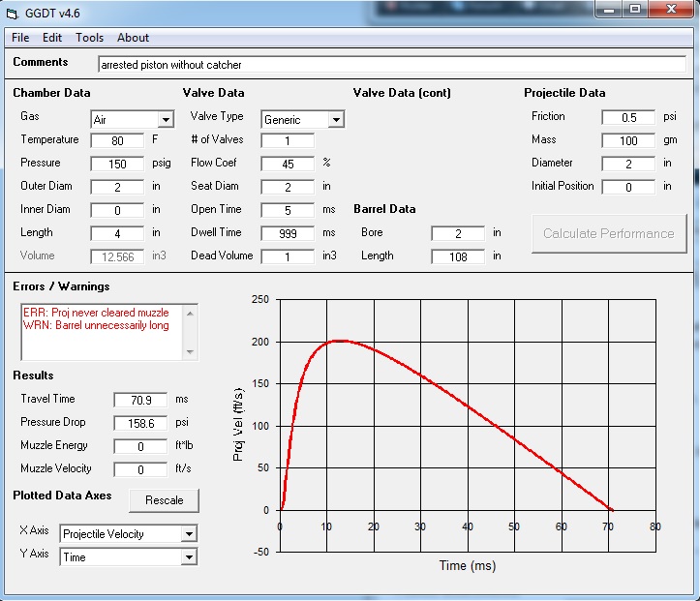Click the Calculate Performance button
This screenshot has width=700, height=601.
[608, 233]
